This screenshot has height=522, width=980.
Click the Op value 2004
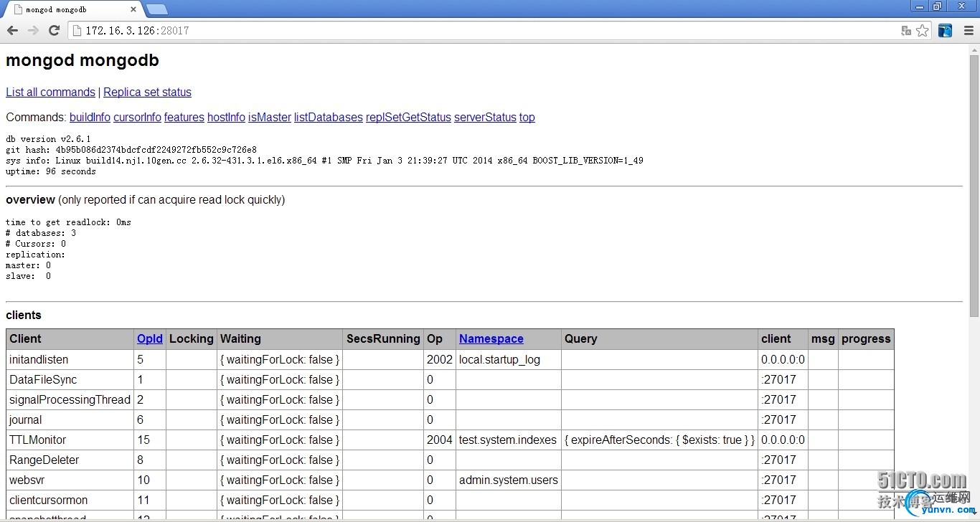click(440, 440)
